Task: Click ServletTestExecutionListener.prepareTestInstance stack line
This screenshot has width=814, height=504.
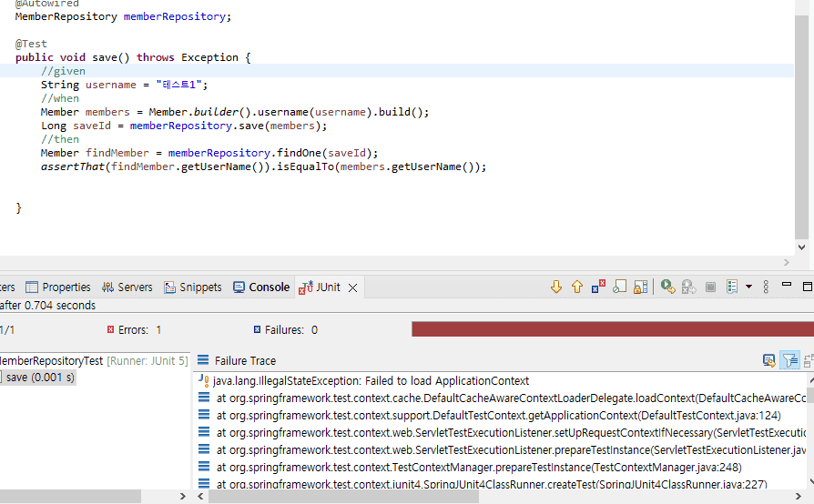Action: pos(502,450)
